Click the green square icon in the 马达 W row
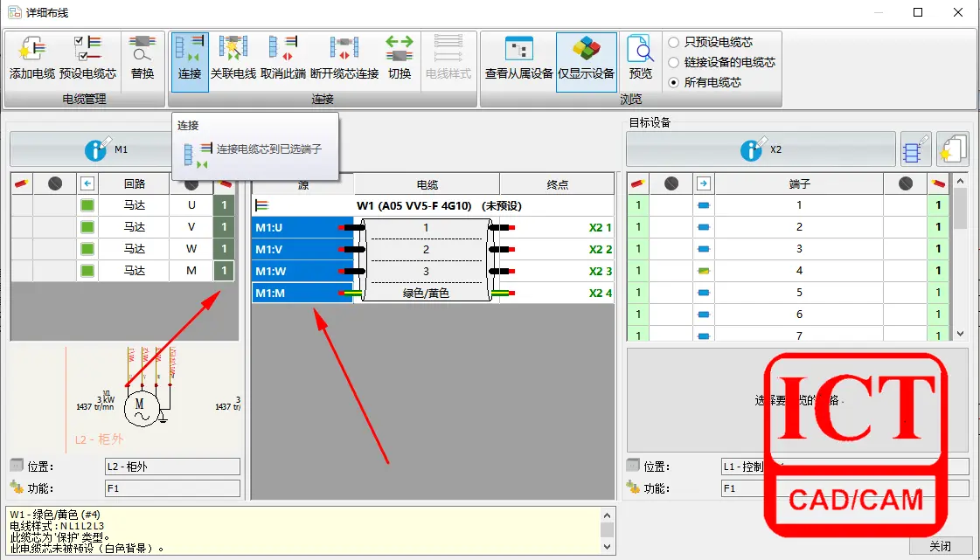 point(87,248)
